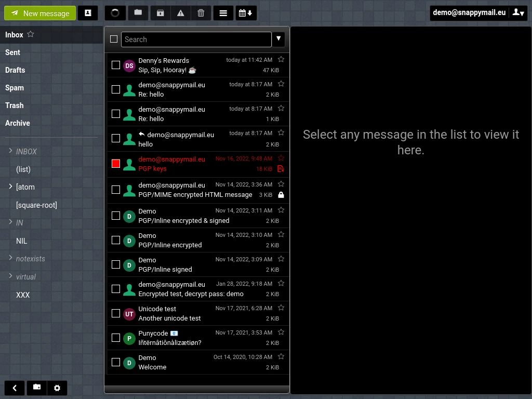The height and width of the screenshot is (399, 532).
Task: Open the sort-by-date calendar icon
Action: pos(246,13)
